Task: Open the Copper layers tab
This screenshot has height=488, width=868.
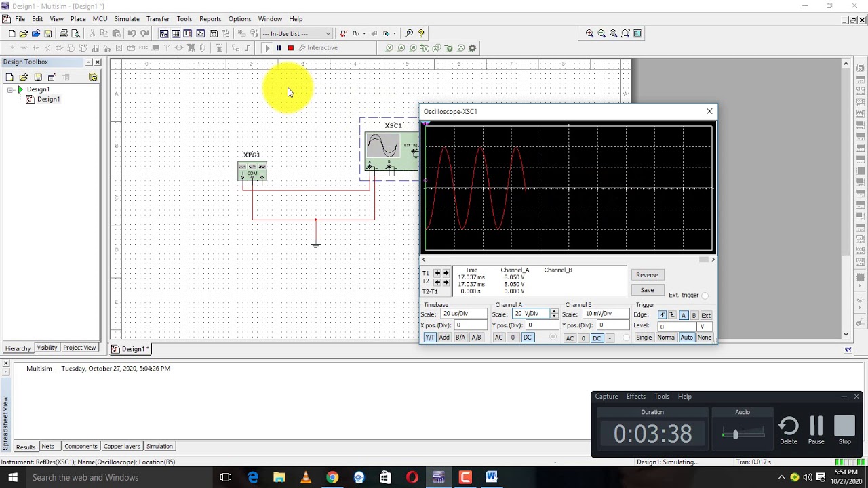Action: click(122, 446)
